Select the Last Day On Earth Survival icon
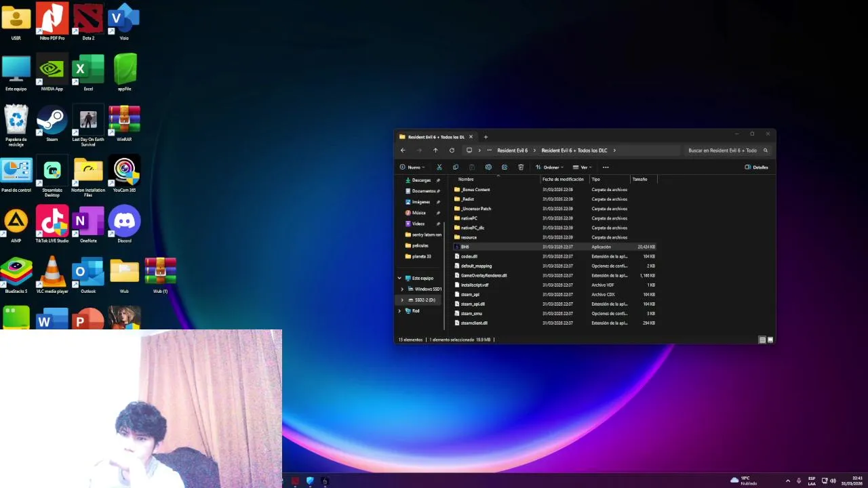Viewport: 868px width, 488px height. click(x=88, y=125)
